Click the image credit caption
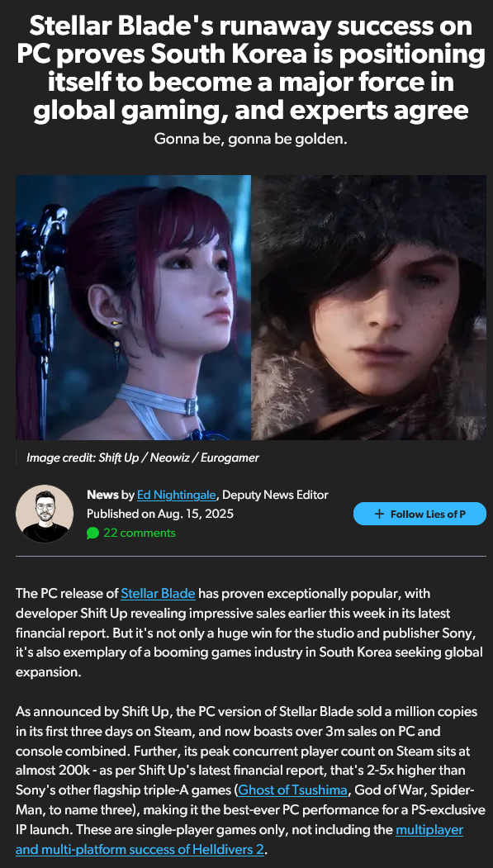This screenshot has height=868, width=493. tap(143, 458)
